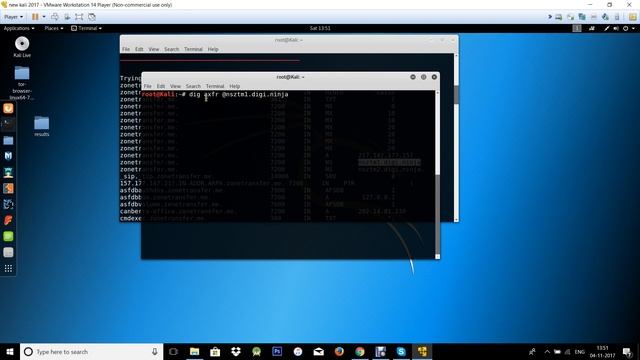Open Edit menu in front terminal

click(161, 86)
